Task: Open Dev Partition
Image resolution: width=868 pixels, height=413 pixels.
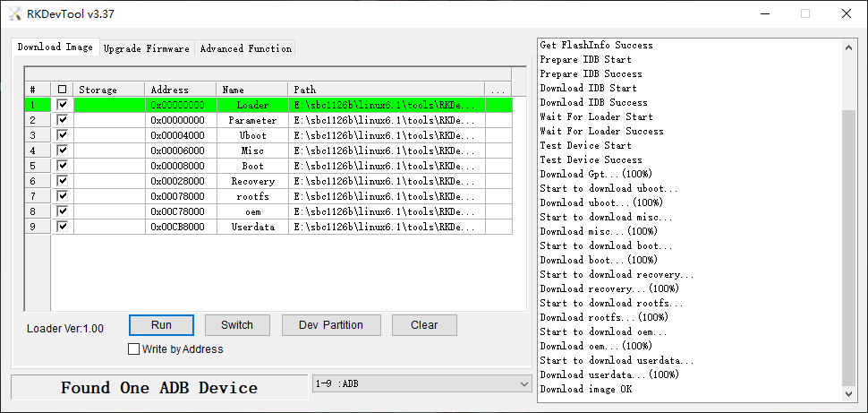Action: click(331, 325)
